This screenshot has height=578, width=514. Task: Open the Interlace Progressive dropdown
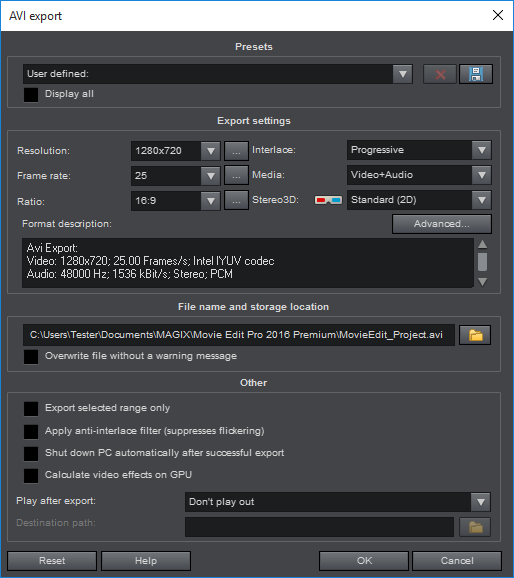click(x=419, y=150)
